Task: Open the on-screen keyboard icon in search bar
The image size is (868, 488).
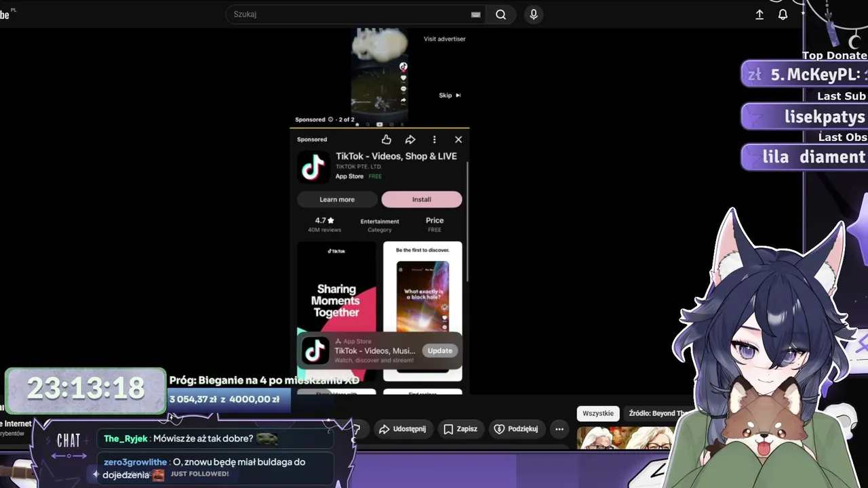Action: coord(476,14)
